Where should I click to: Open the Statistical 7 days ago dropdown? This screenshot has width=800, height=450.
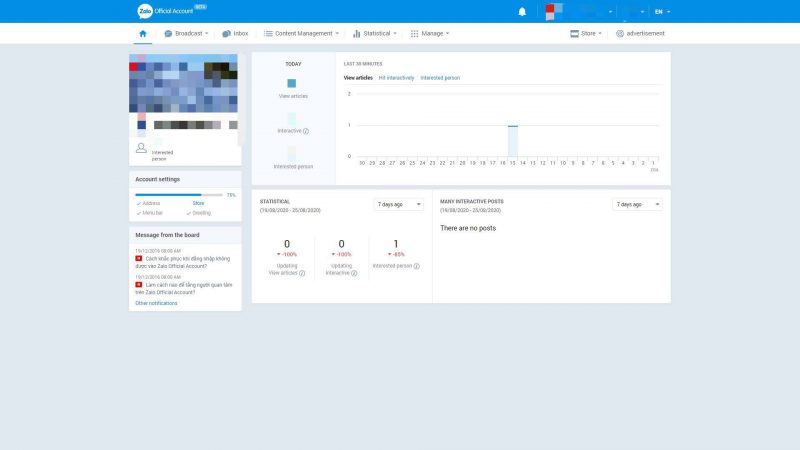399,204
